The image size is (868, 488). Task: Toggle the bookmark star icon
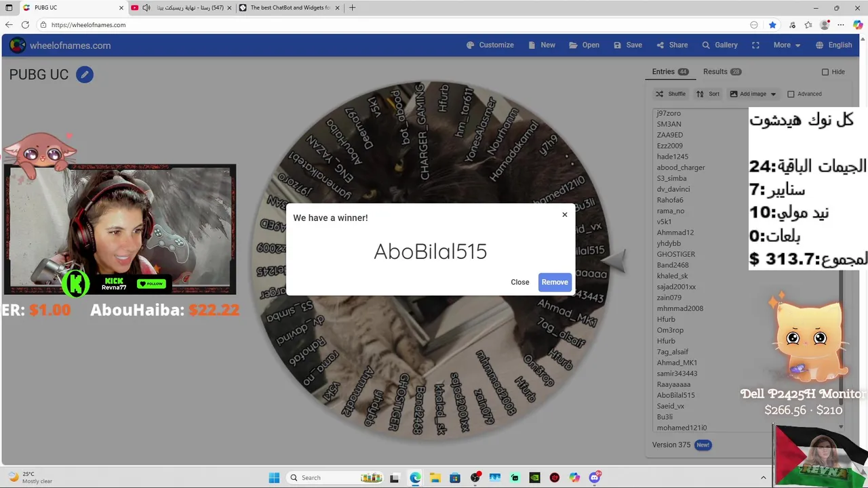772,25
